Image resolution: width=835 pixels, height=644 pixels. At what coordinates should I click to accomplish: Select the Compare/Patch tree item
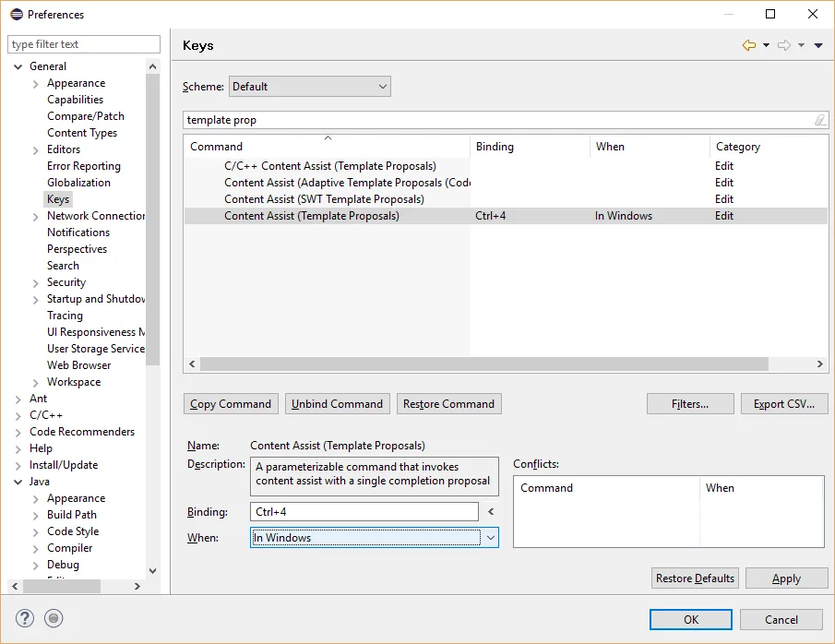(86, 116)
